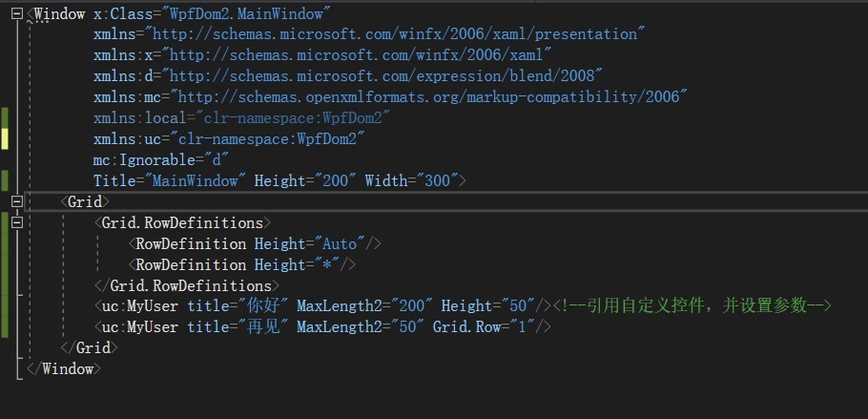Click the closing Grid.RowDefinitions tag
Viewport: 868px width, 419px height.
(186, 285)
